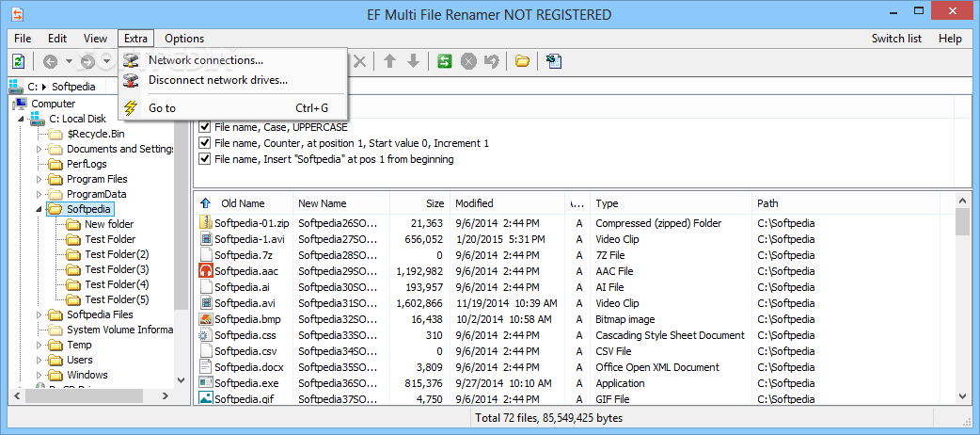Click the C: drive icon in the address bar
980x435 pixels.
click(x=16, y=87)
